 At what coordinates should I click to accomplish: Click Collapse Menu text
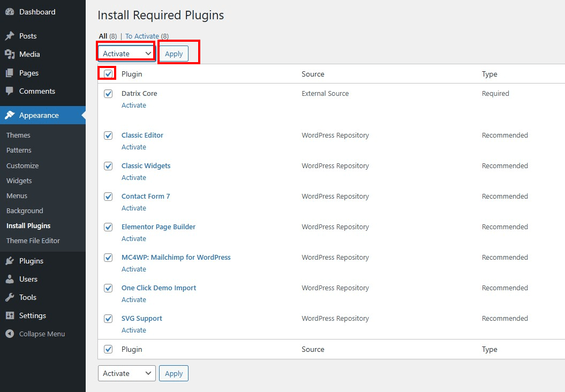pos(42,334)
